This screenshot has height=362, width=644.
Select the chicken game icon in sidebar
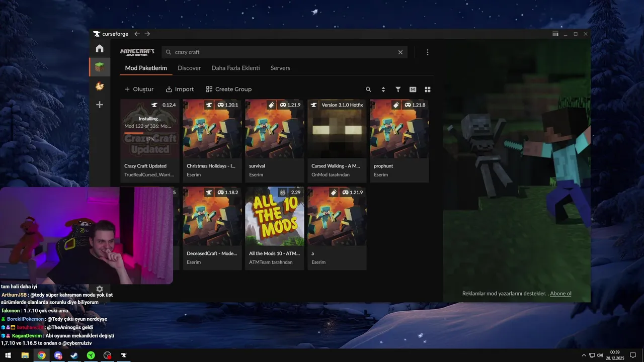coord(100,86)
